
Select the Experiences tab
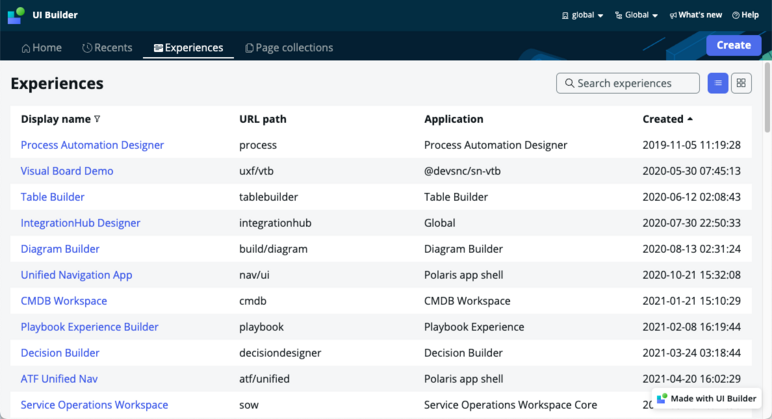point(188,48)
